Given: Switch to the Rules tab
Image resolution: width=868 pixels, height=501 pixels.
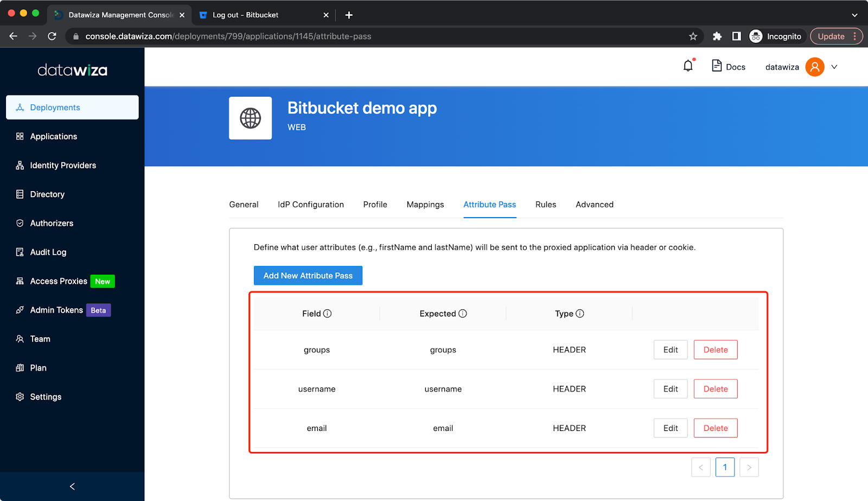Looking at the screenshot, I should (546, 205).
